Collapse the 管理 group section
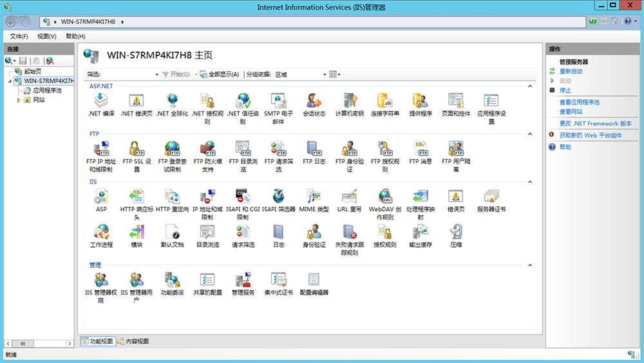644x363 pixels. (530, 265)
